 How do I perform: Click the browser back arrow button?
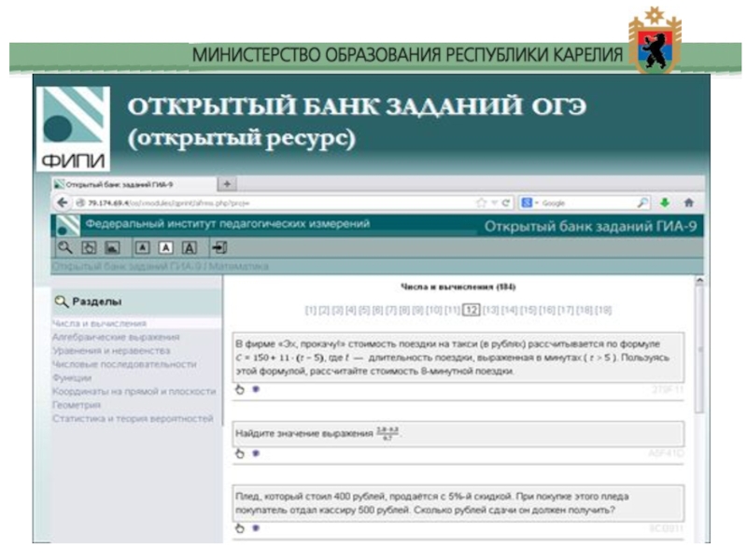pos(62,203)
